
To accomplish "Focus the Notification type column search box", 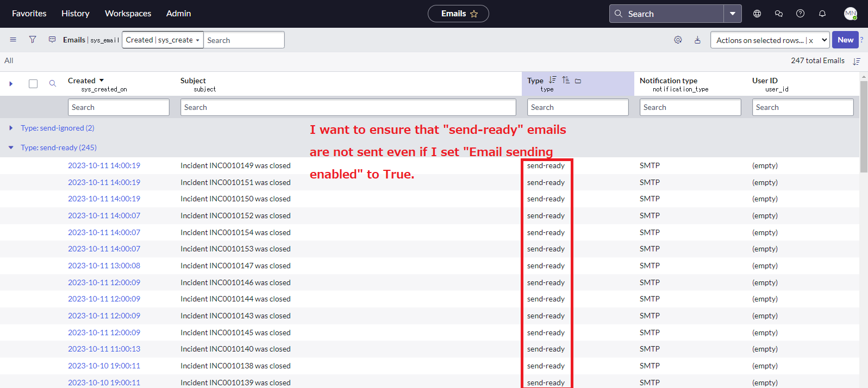I will 690,107.
